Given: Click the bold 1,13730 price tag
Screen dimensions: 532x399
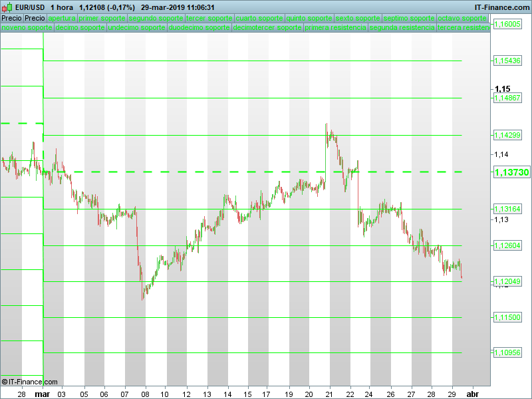Looking at the screenshot, I should tap(511, 172).
